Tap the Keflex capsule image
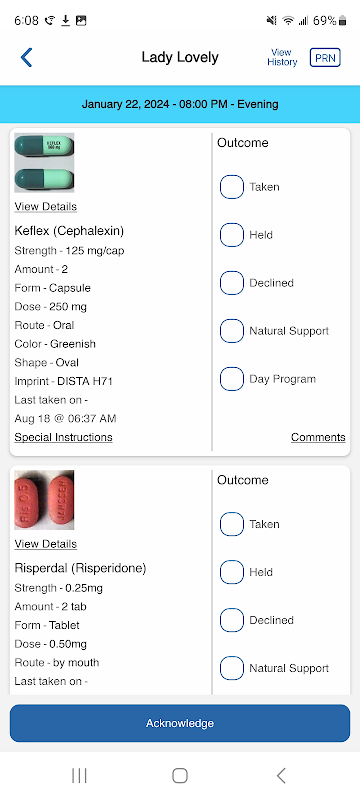Screen dimensions: 360x800 point(44,163)
